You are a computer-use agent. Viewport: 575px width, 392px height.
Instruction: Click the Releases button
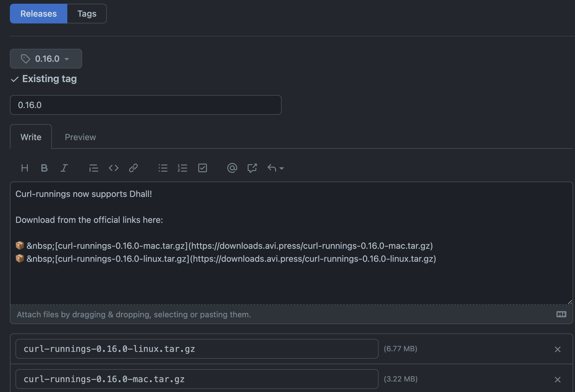pos(39,14)
